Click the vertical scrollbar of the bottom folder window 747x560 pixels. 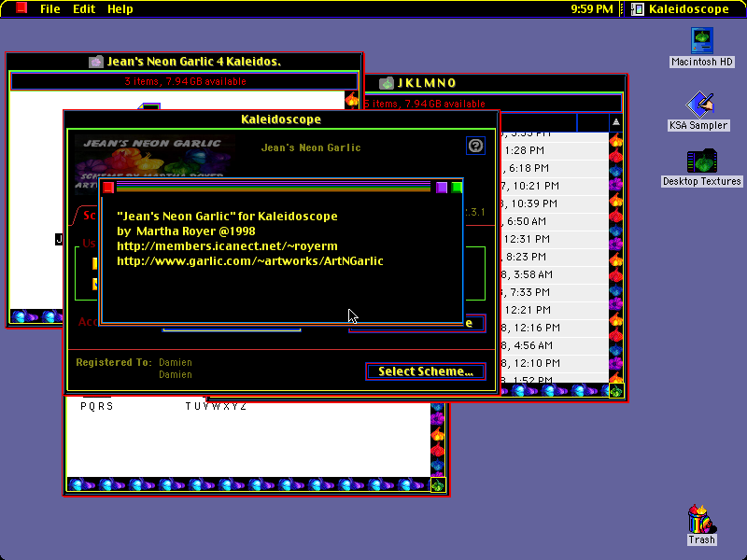point(438,440)
